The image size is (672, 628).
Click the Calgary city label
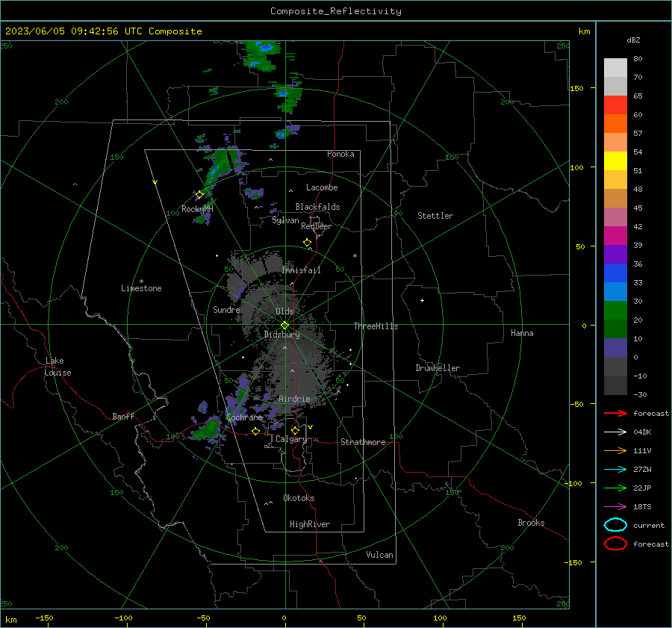click(291, 439)
